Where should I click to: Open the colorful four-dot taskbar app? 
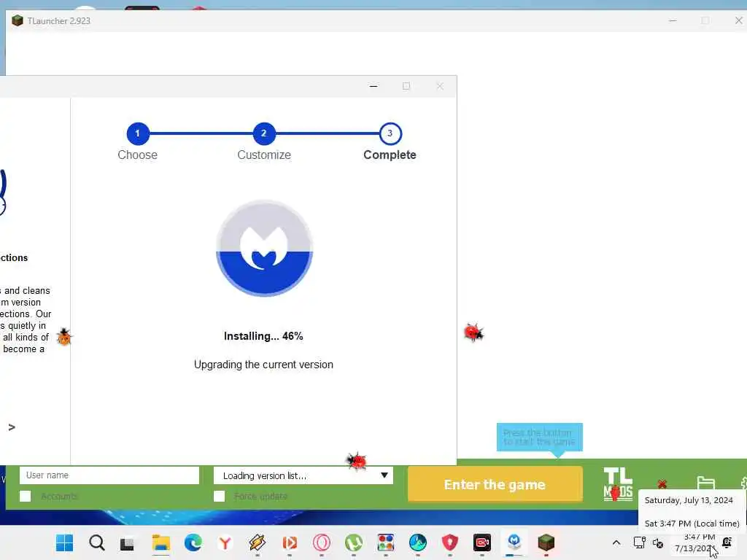pos(386,542)
